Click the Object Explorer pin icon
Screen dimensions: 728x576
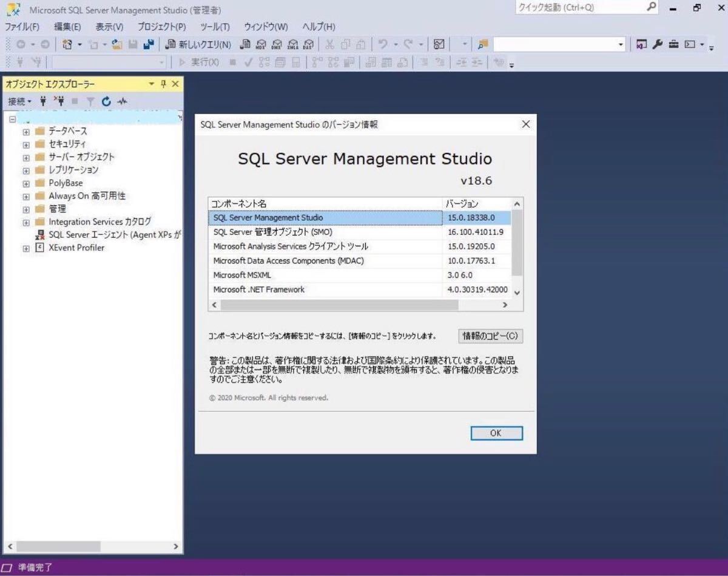(164, 84)
